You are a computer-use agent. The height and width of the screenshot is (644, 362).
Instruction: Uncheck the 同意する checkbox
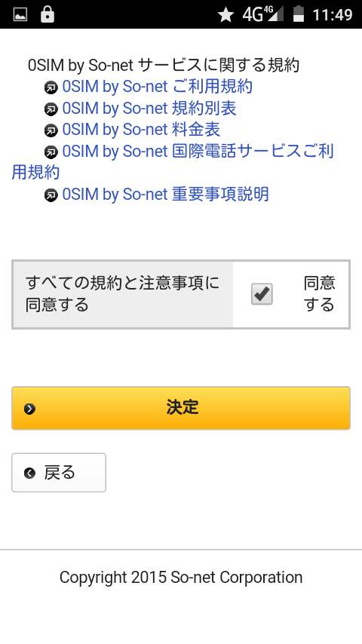click(x=262, y=294)
